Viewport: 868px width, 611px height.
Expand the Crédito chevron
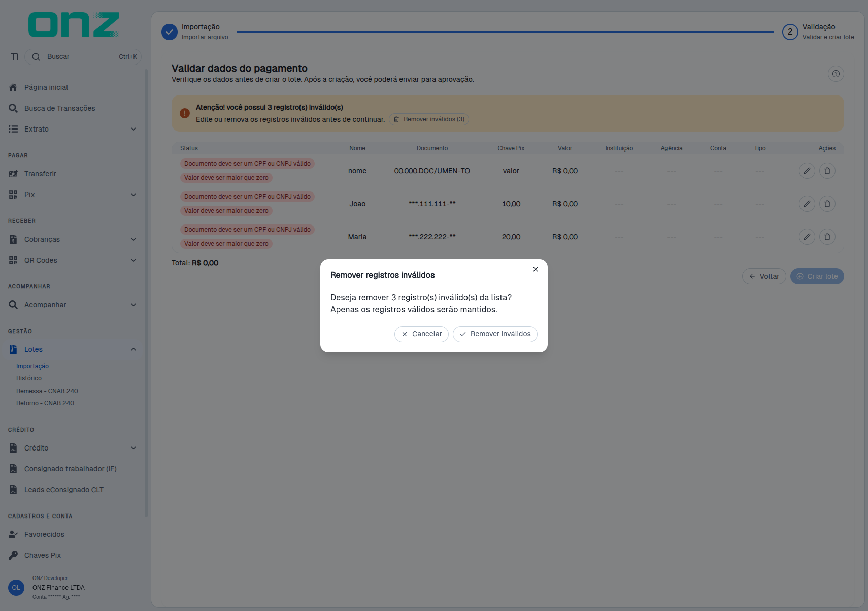click(x=133, y=448)
